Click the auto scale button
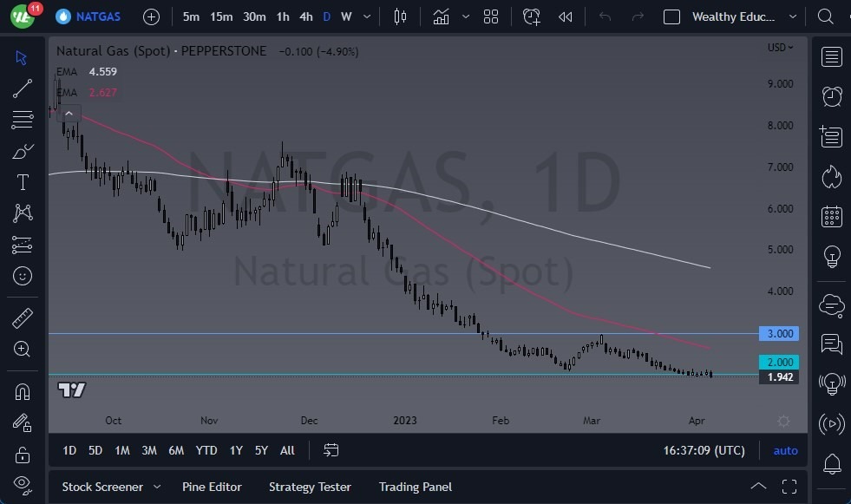This screenshot has width=851, height=504. (x=785, y=450)
